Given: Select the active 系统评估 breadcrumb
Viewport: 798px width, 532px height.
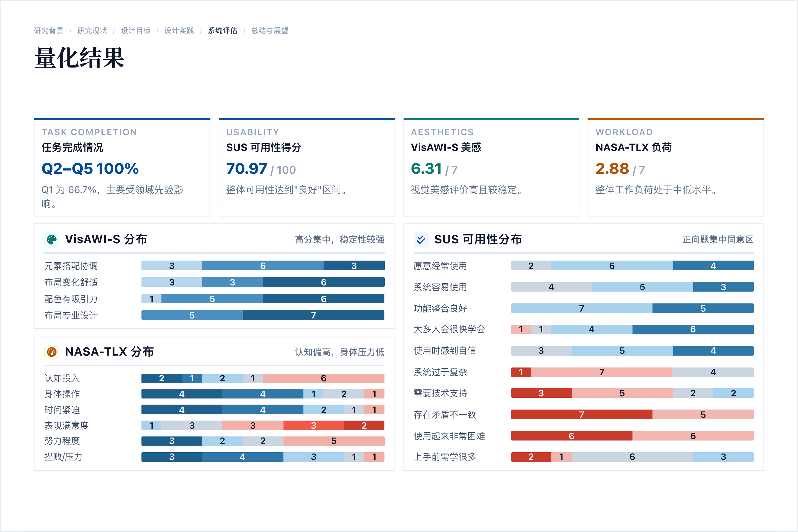Looking at the screenshot, I should tap(222, 31).
